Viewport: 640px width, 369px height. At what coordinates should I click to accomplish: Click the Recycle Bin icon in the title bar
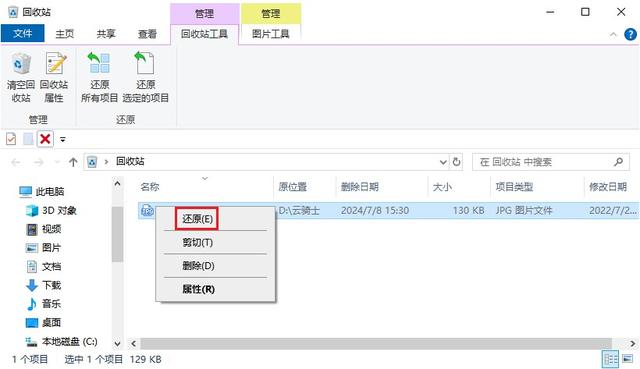(x=13, y=12)
